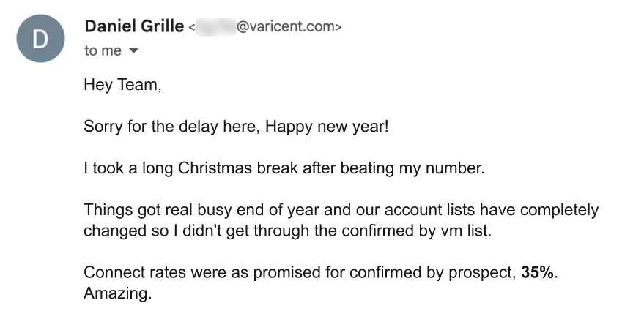Click the sender avatar with letter D

40,40
